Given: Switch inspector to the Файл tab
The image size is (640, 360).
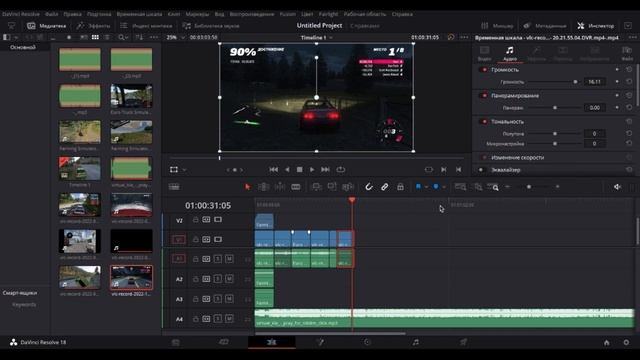Looking at the screenshot, I should tap(627, 53).
